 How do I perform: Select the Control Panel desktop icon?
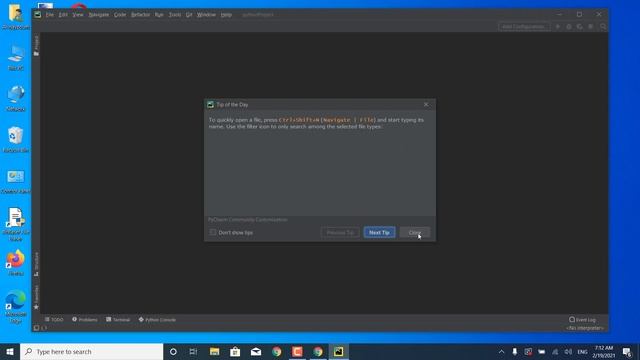click(x=16, y=181)
